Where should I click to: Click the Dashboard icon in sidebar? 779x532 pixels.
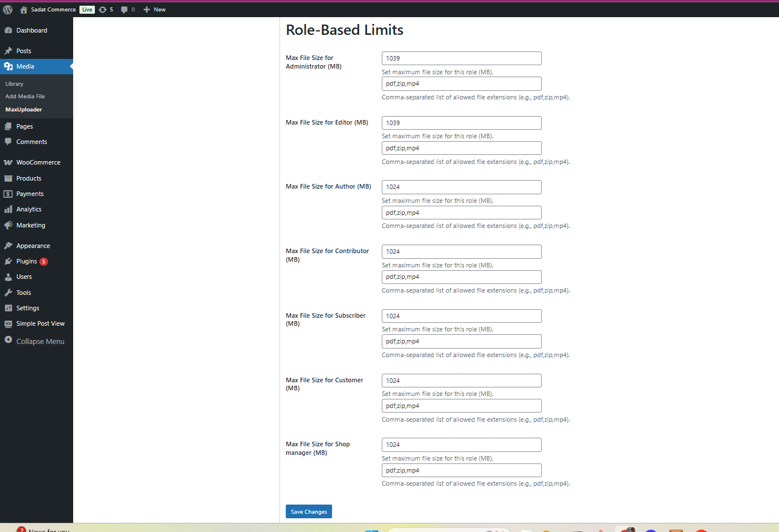(9, 31)
